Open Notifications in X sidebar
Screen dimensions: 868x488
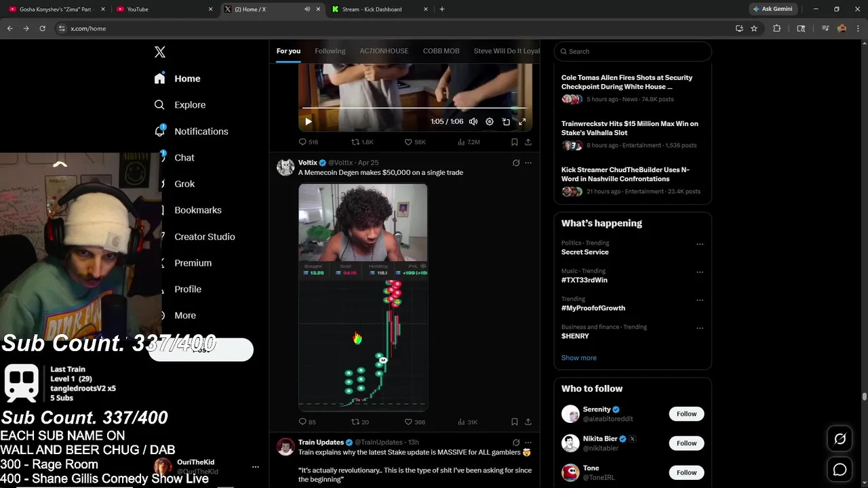191,131
